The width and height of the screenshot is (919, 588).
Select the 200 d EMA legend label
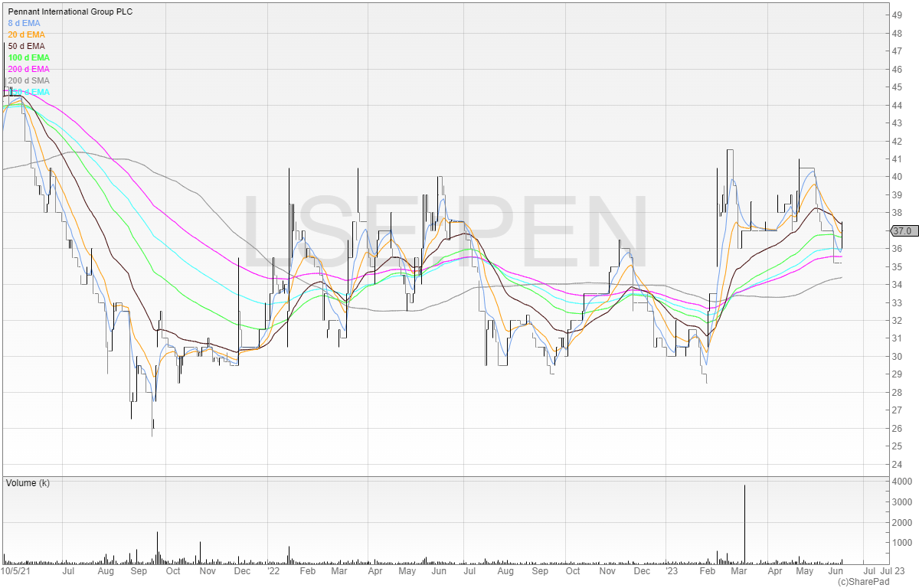[29, 69]
